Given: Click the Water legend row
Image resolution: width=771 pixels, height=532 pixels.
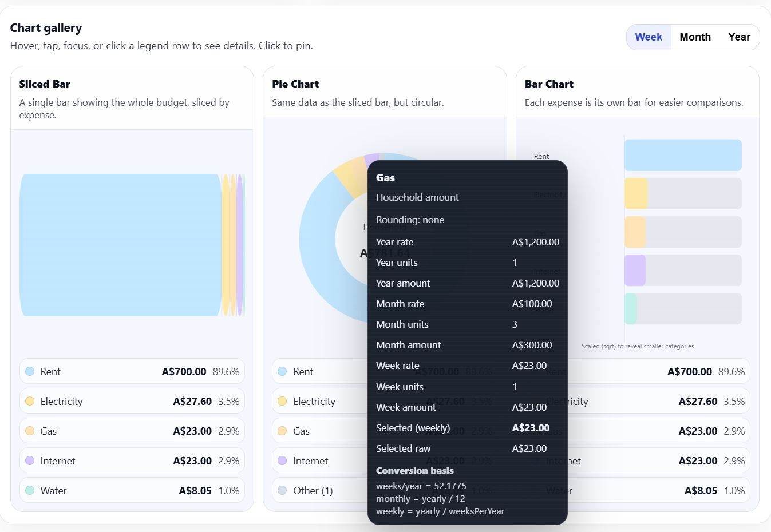Looking at the screenshot, I should pos(132,490).
